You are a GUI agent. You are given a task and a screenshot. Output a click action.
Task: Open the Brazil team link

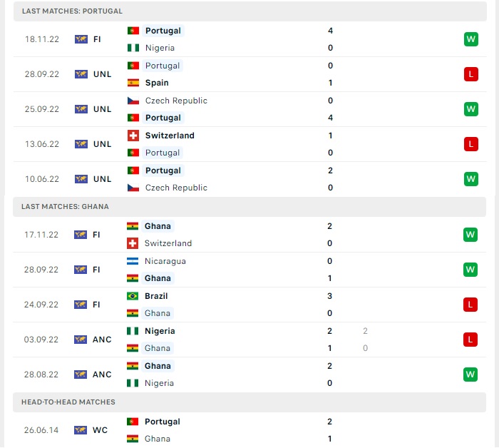pyautogui.click(x=156, y=296)
